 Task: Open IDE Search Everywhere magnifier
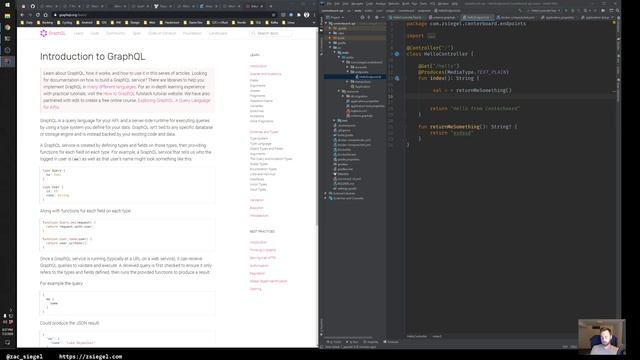click(x=618, y=10)
